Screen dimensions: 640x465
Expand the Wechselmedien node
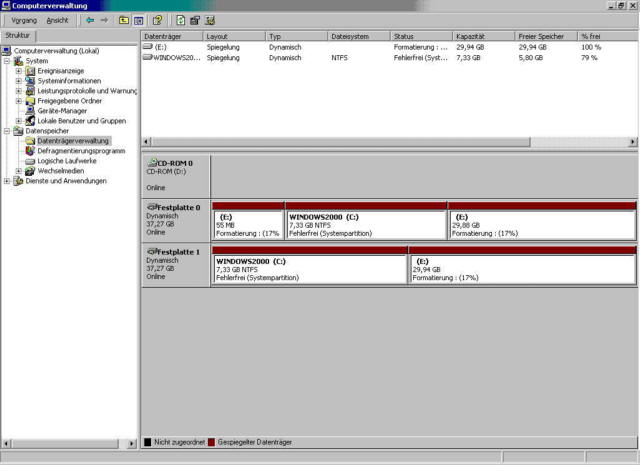click(x=18, y=171)
